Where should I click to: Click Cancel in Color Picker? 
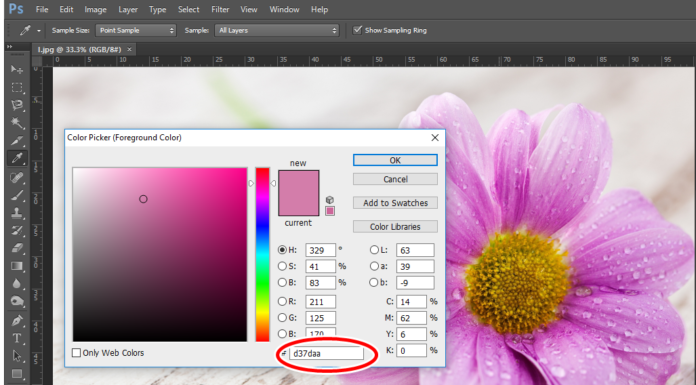tap(395, 179)
